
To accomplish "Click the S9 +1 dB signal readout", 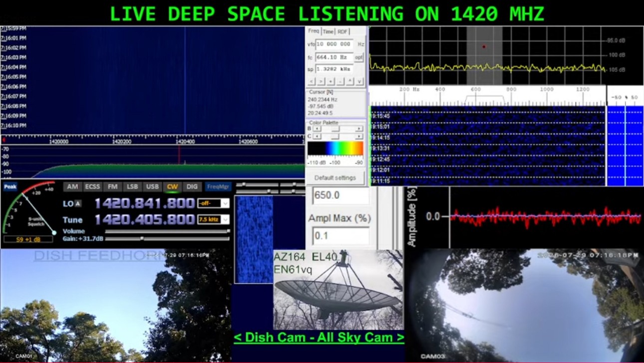I will 28,240.
